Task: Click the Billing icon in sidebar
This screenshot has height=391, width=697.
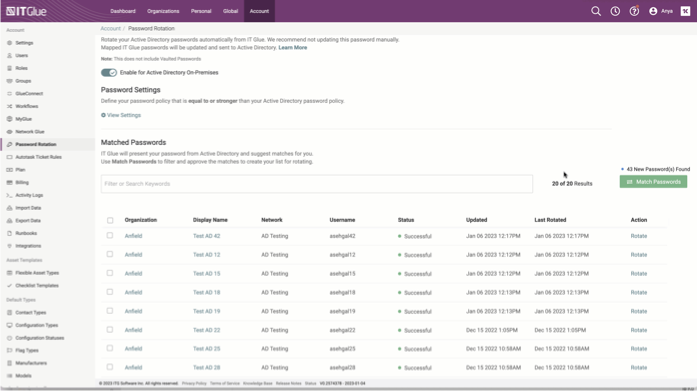Action: click(x=9, y=183)
